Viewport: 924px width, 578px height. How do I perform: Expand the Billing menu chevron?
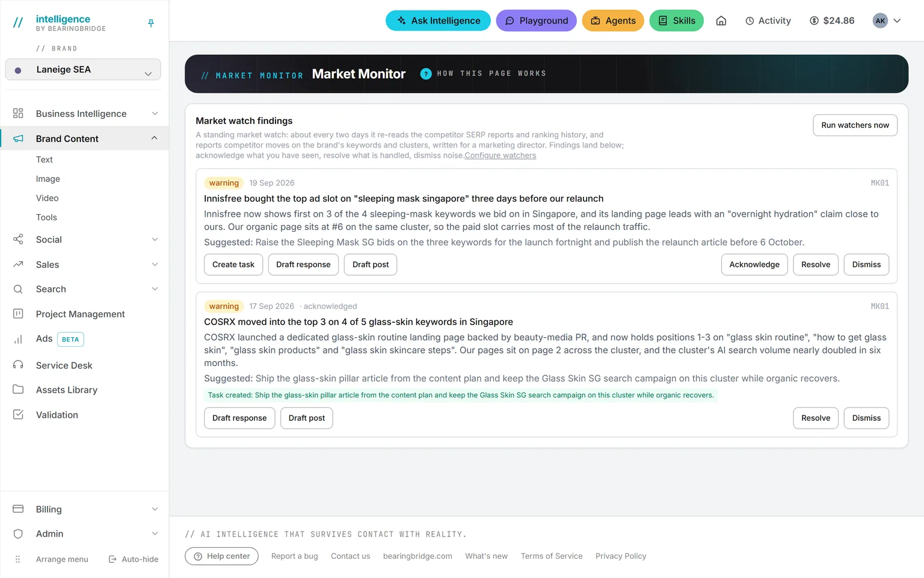point(155,509)
